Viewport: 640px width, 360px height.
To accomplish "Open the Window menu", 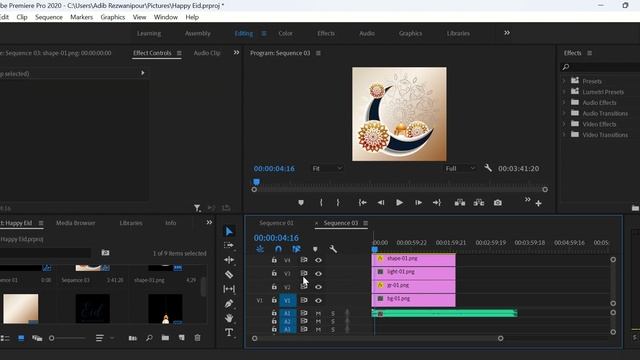I will point(165,17).
